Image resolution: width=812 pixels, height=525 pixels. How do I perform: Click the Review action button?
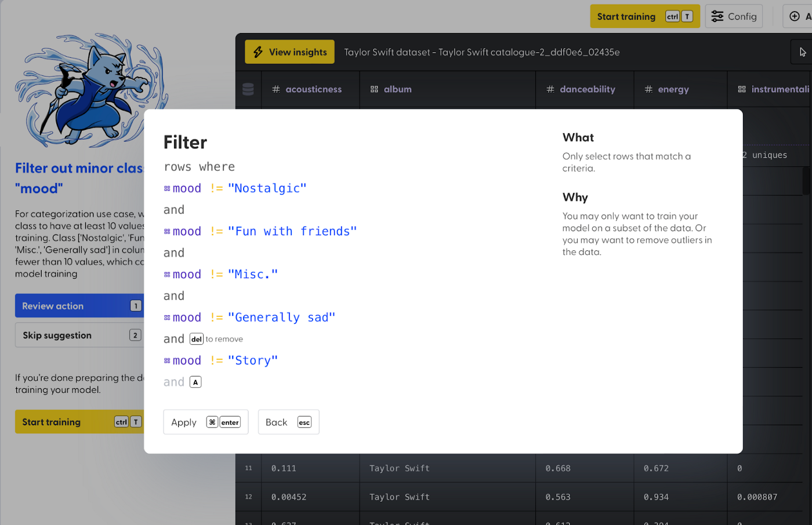79,306
